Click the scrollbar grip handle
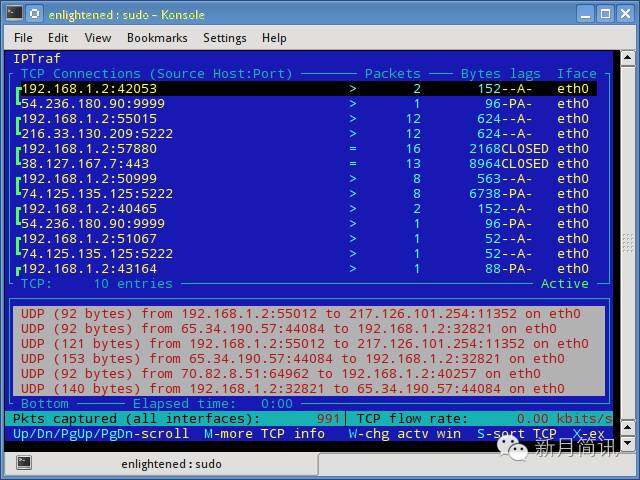This screenshot has height=480, width=640. 627,244
